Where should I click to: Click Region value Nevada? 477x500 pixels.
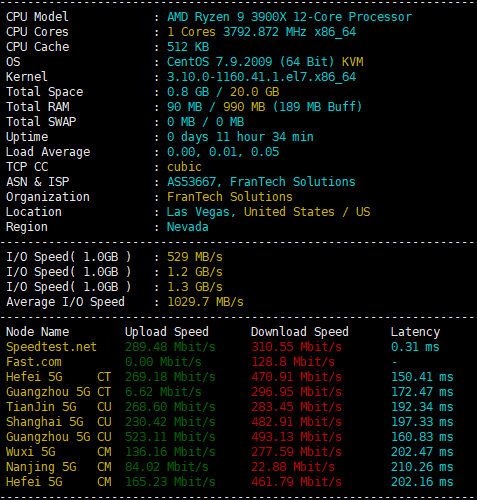click(188, 227)
